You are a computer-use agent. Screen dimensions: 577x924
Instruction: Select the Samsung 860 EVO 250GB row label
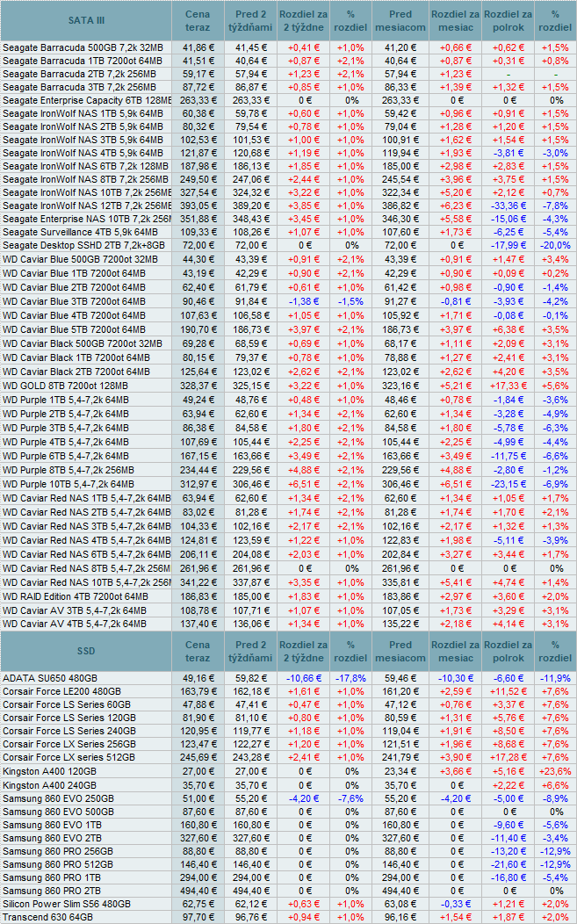(58, 798)
